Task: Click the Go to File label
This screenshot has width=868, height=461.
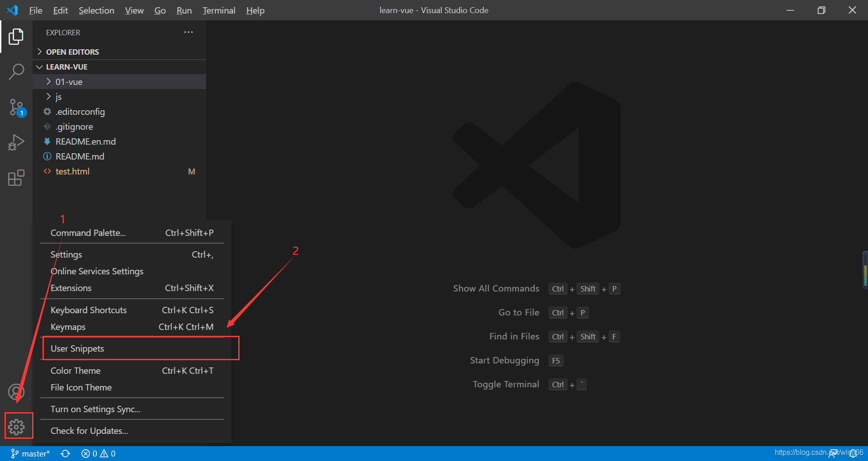Action: point(519,312)
